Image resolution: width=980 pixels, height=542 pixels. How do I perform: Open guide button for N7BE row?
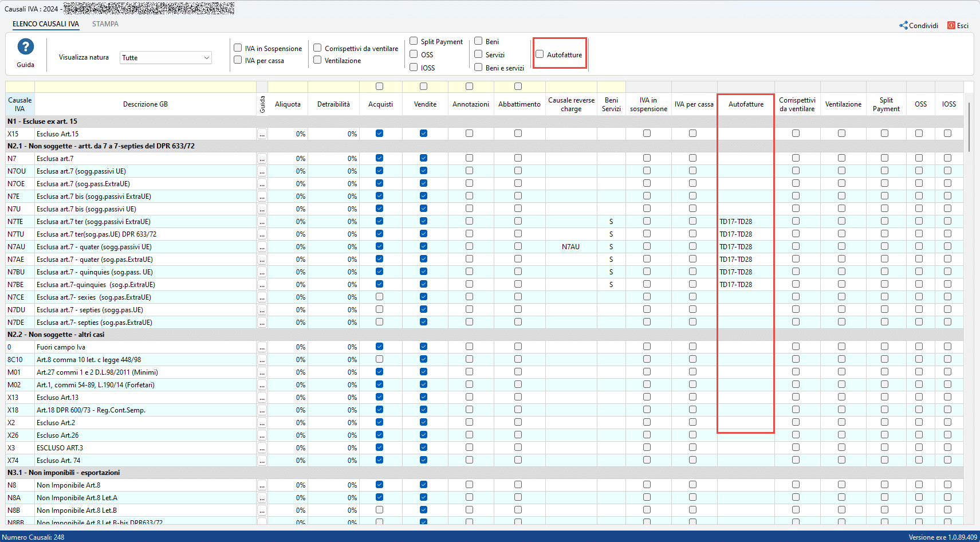(262, 285)
